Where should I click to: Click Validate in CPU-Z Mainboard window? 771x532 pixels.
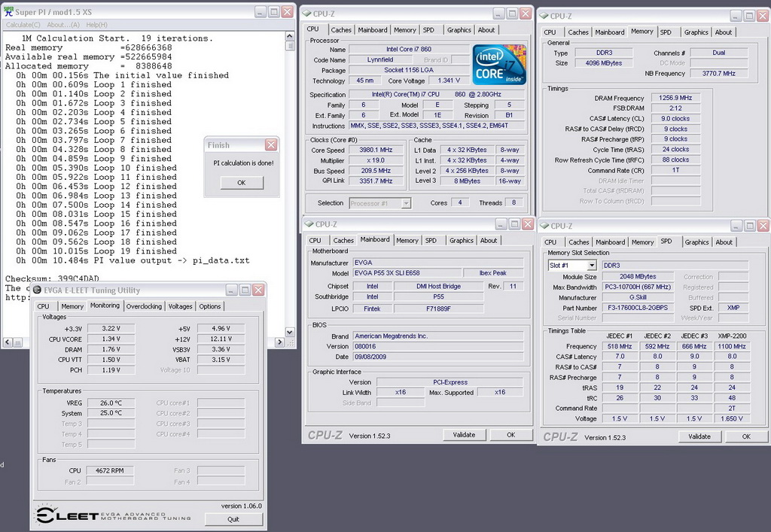tap(464, 435)
